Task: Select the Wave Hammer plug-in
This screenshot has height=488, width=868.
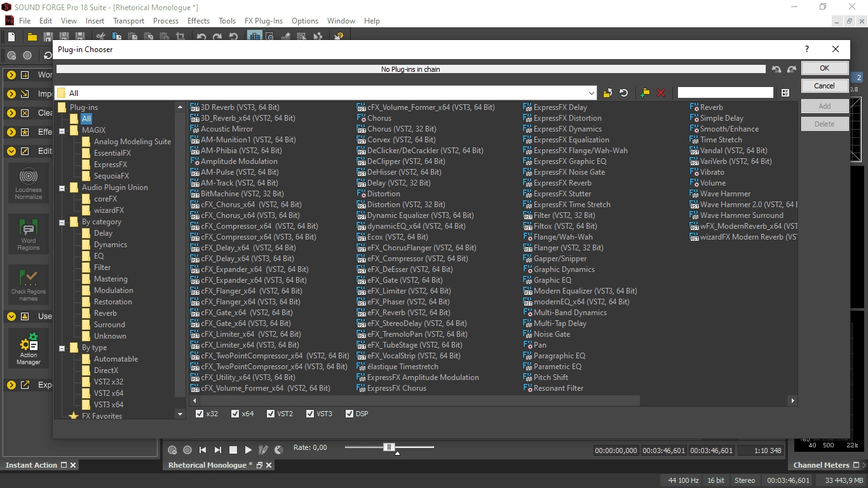Action: coord(720,194)
